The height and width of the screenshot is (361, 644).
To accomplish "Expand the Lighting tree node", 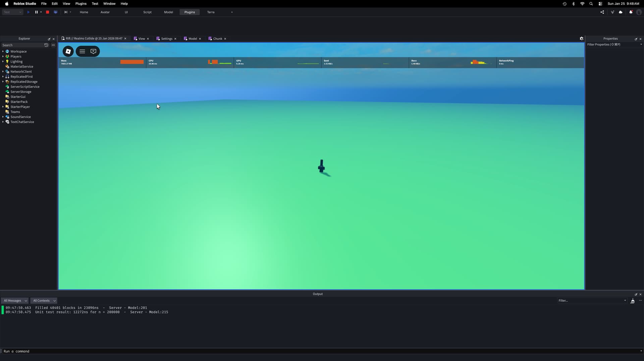I will [x=3, y=61].
